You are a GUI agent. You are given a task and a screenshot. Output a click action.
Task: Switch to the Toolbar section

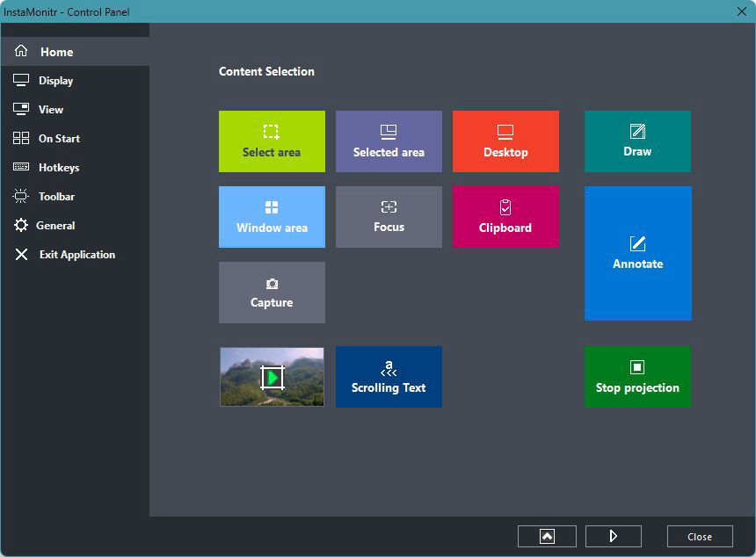(x=75, y=196)
